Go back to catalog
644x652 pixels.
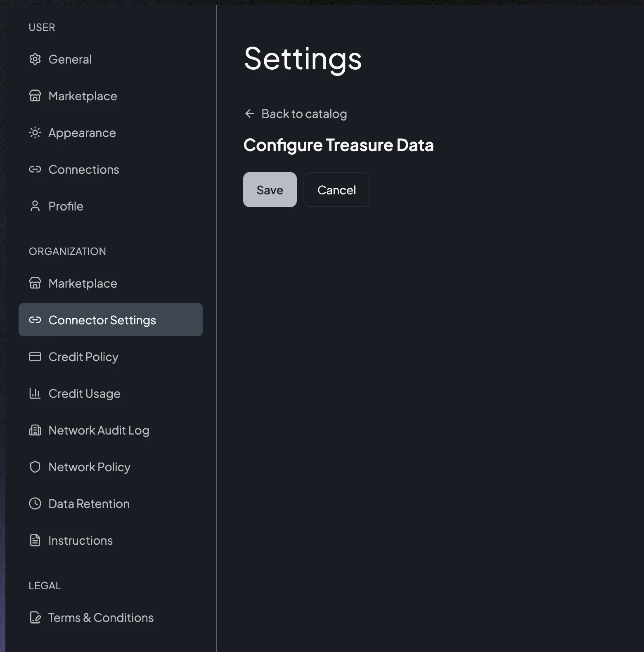point(296,113)
